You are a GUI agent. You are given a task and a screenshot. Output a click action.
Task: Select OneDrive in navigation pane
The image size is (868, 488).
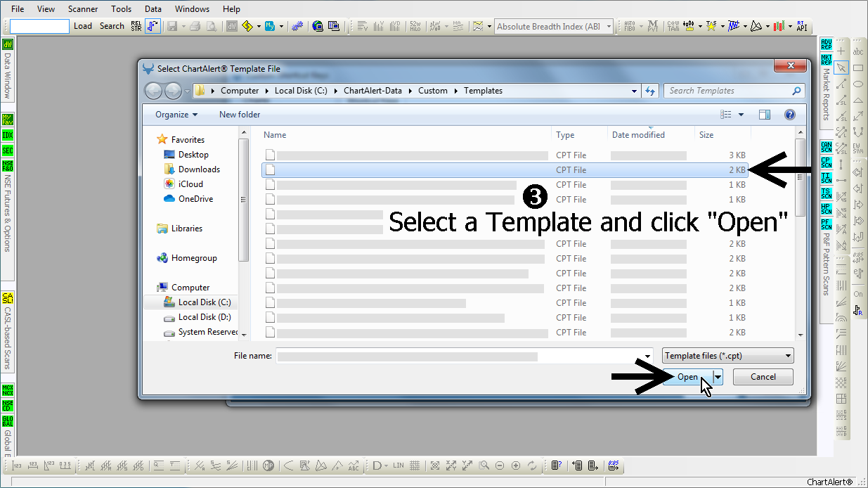pos(195,199)
